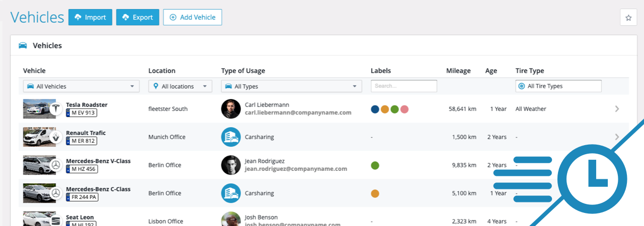Click Carl Liebermann's avatar photo
This screenshot has width=644, height=226.
(x=231, y=109)
